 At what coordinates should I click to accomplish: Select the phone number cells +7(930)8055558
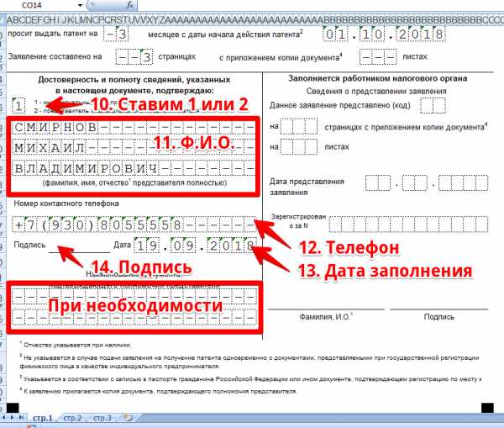point(134,225)
